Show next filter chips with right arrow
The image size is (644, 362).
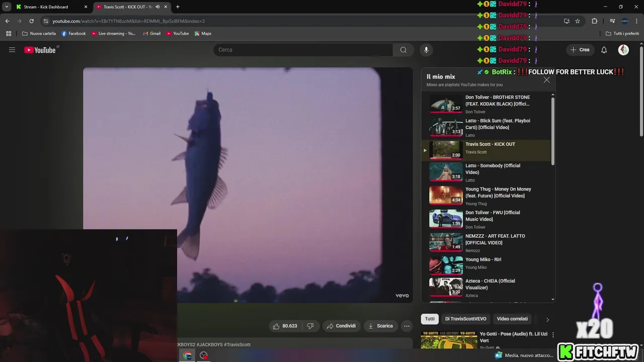(x=547, y=319)
